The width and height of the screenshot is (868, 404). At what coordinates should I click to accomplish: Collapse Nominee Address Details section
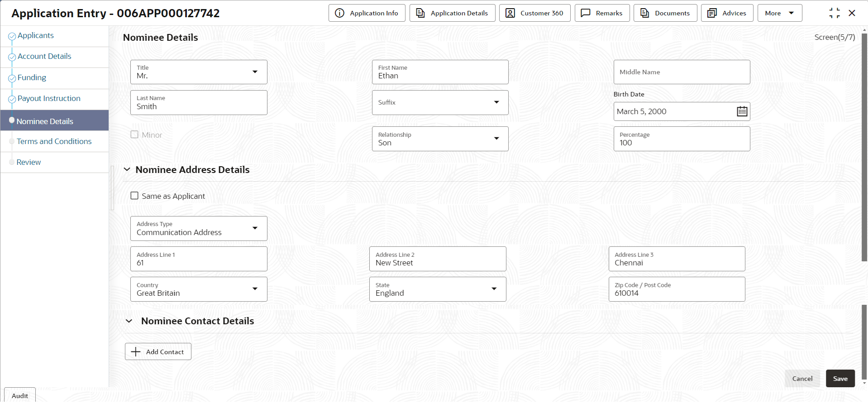(127, 169)
